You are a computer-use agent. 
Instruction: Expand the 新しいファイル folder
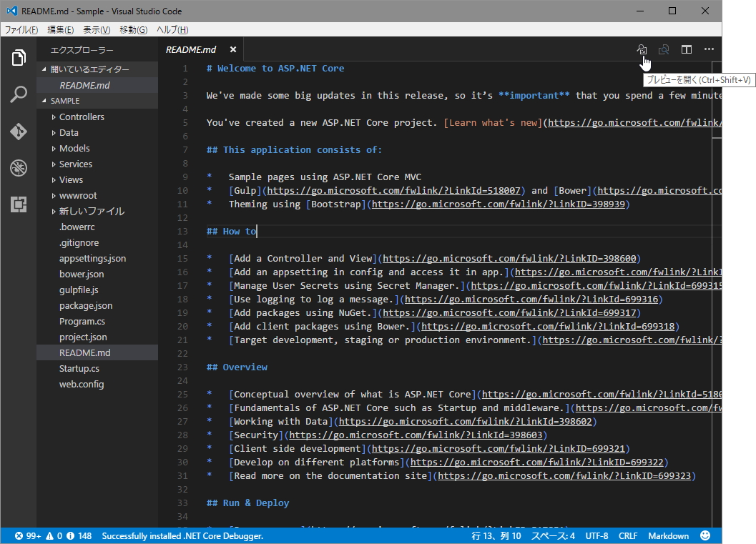pos(54,212)
